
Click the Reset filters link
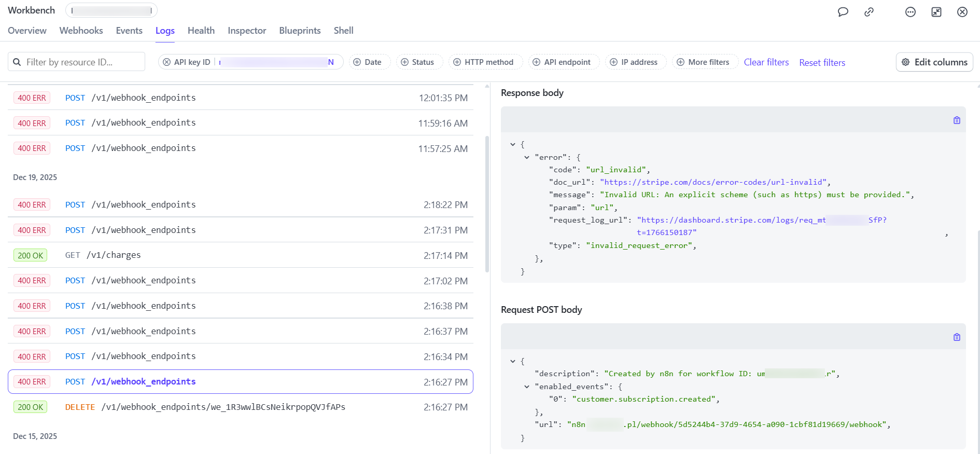pyautogui.click(x=822, y=63)
